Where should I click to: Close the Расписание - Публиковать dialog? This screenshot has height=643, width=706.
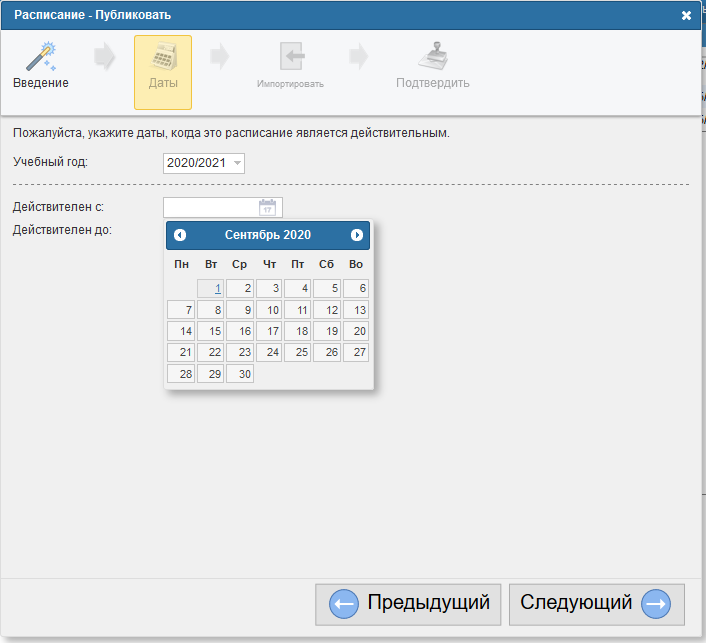[686, 16]
